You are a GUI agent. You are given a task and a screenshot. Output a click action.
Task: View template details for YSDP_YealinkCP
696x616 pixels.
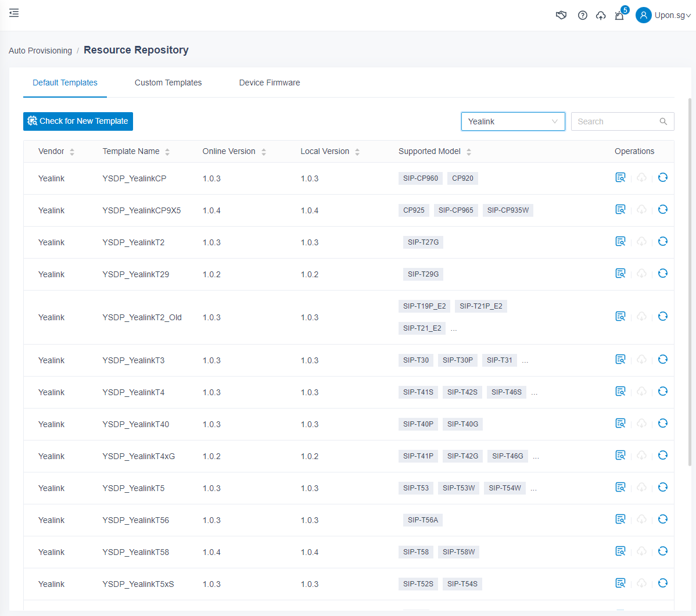[620, 178]
